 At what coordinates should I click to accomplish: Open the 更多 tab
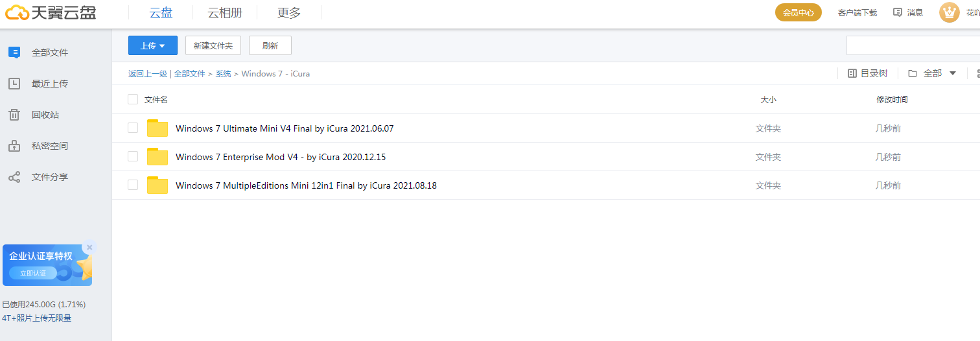point(289,12)
